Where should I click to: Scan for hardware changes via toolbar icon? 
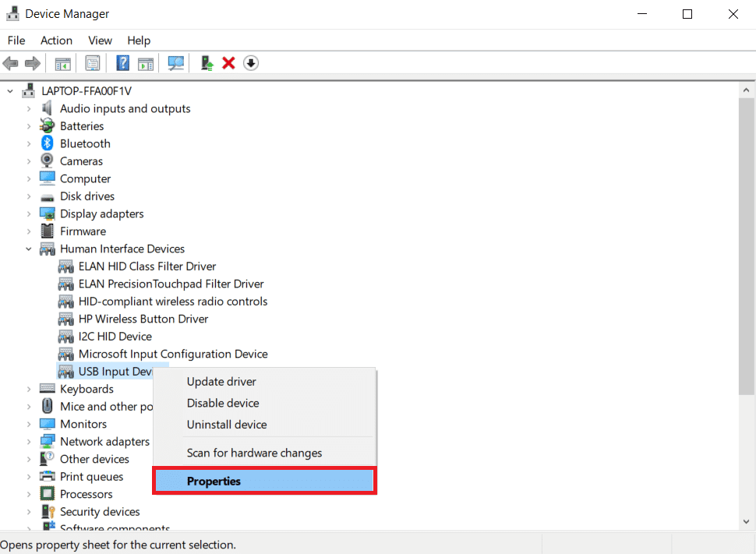point(175,63)
